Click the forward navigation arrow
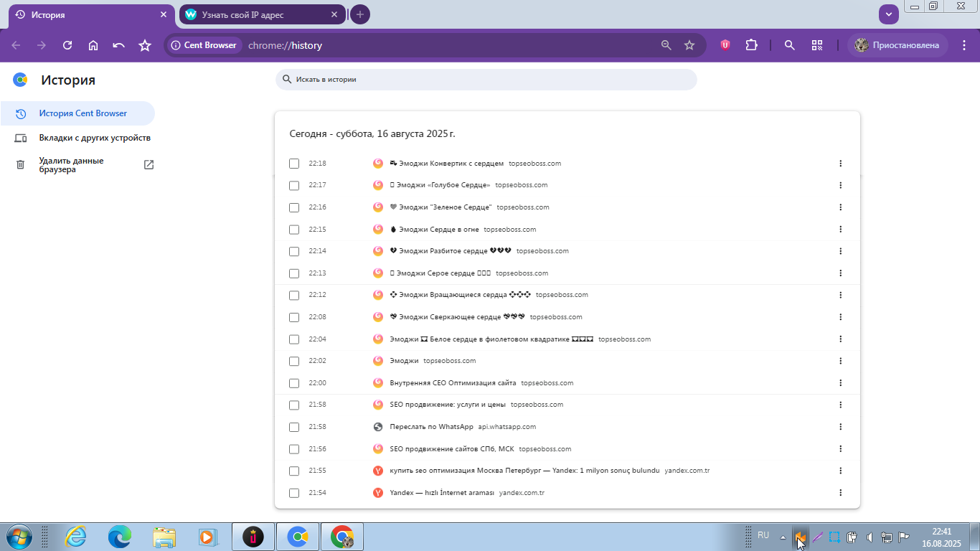The image size is (980, 551). 42,45
